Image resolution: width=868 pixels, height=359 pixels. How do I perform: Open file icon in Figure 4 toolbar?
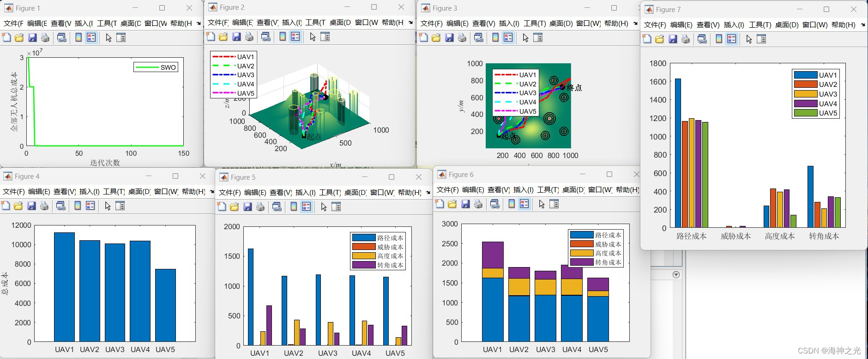pyautogui.click(x=18, y=206)
